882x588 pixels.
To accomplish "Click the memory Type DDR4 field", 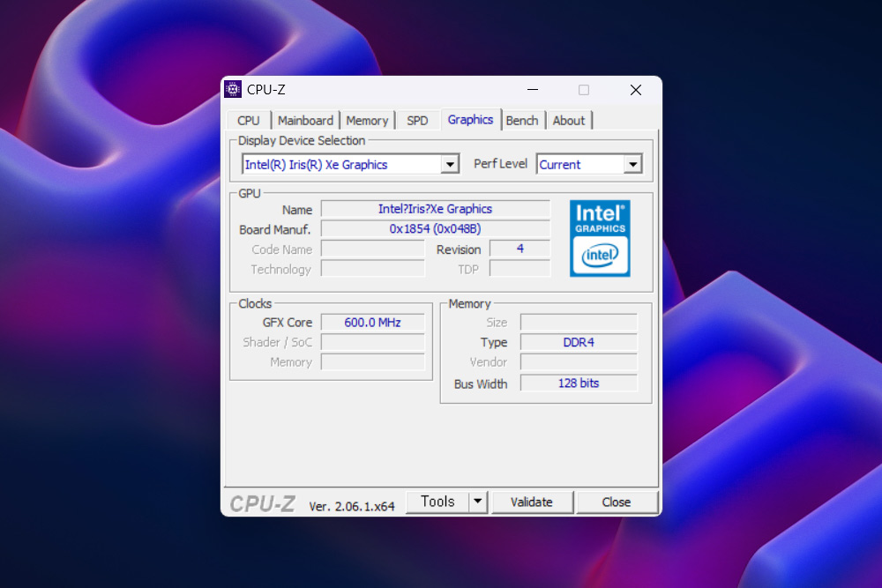I will coord(579,342).
